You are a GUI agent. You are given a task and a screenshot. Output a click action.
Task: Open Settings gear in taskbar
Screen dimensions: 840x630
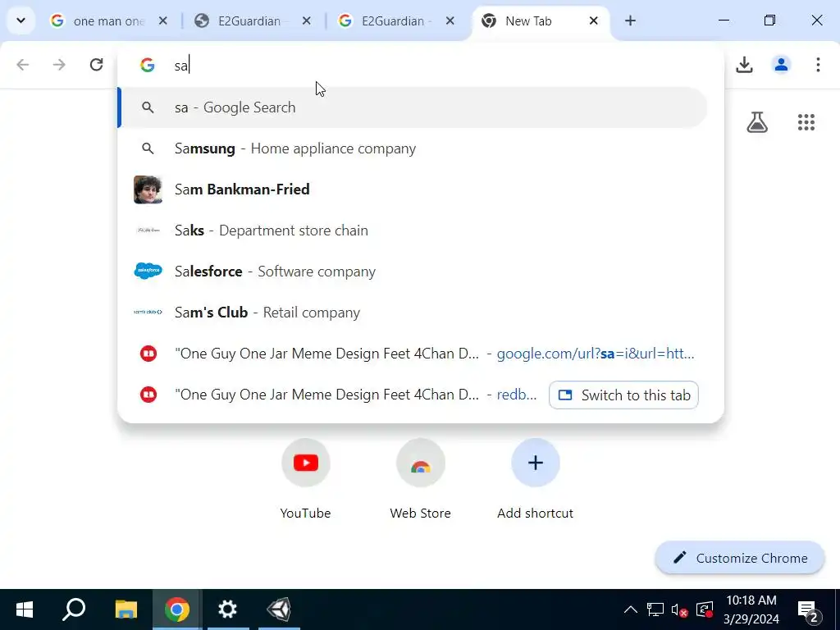point(228,609)
